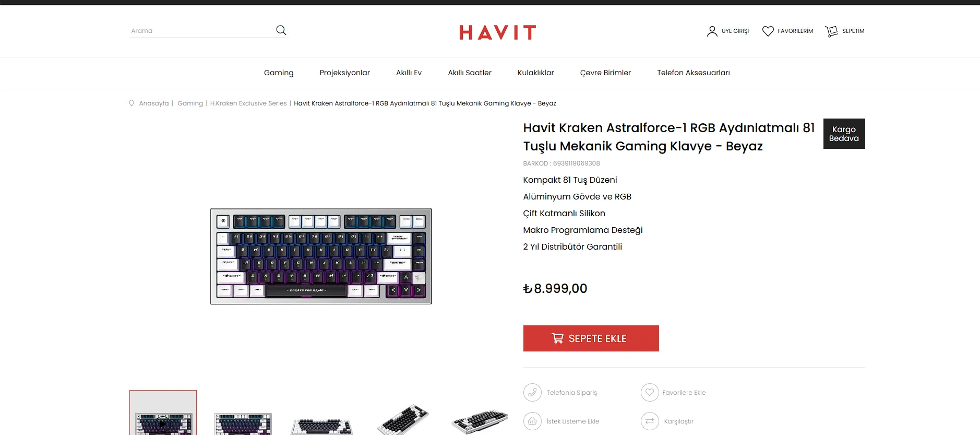Open member login user icon
This screenshot has width=980, height=435.
coord(712,31)
